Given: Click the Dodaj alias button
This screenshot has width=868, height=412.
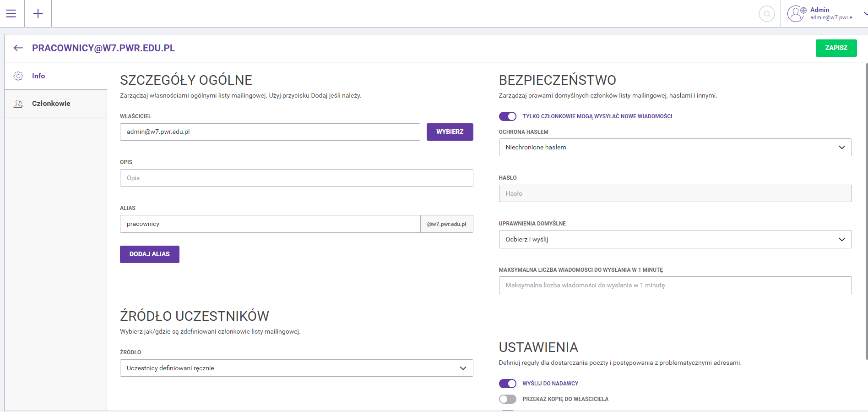Looking at the screenshot, I should point(149,254).
